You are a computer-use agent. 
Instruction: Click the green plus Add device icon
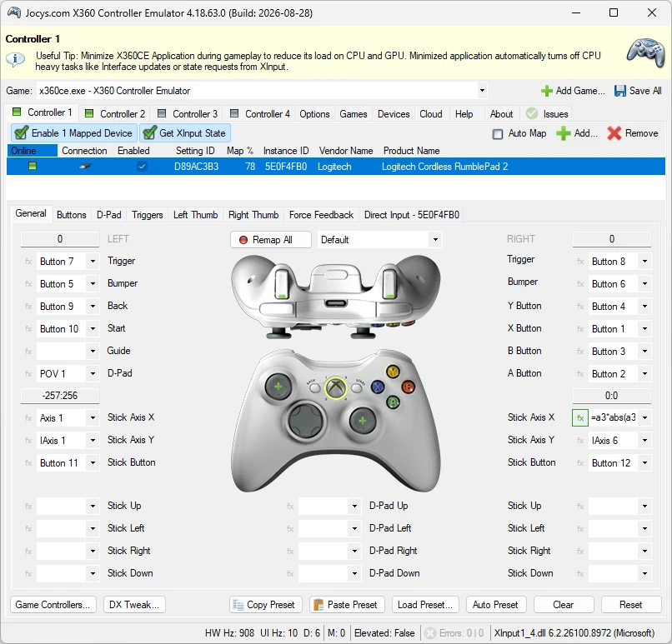coord(563,133)
